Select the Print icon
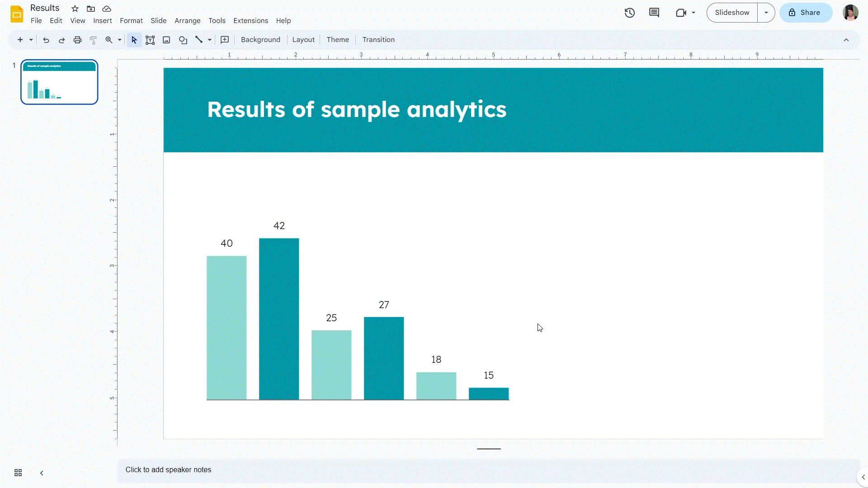 pyautogui.click(x=77, y=40)
